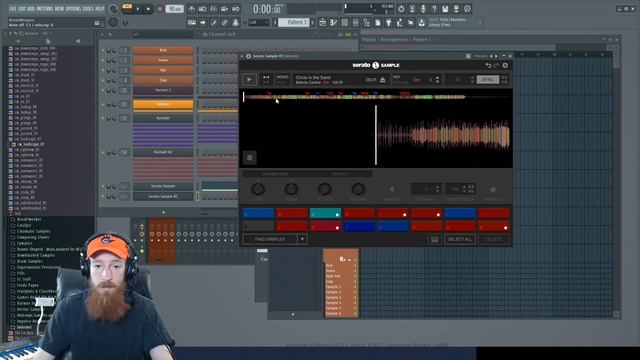
Task: Click the keyboard mode icon beside Select All
Action: (435, 239)
